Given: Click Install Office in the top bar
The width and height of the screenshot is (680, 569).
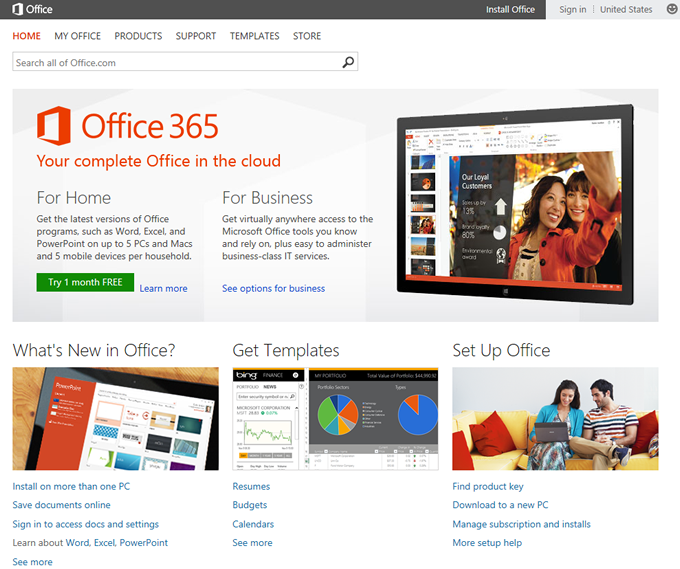Looking at the screenshot, I should [510, 10].
